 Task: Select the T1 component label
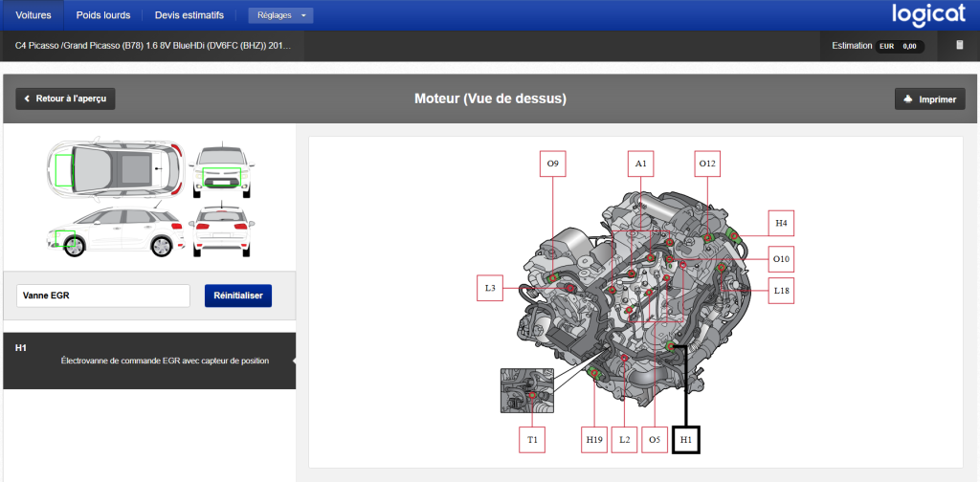click(x=533, y=439)
